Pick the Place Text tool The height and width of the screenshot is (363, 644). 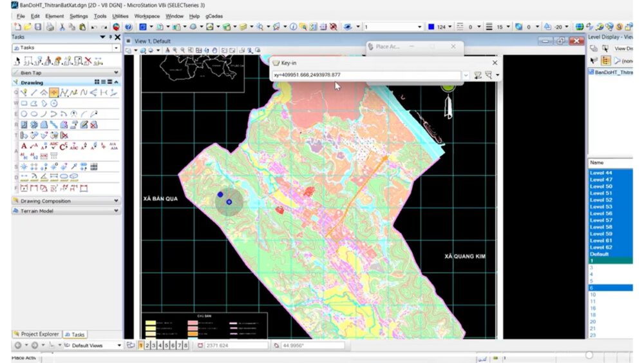24,146
